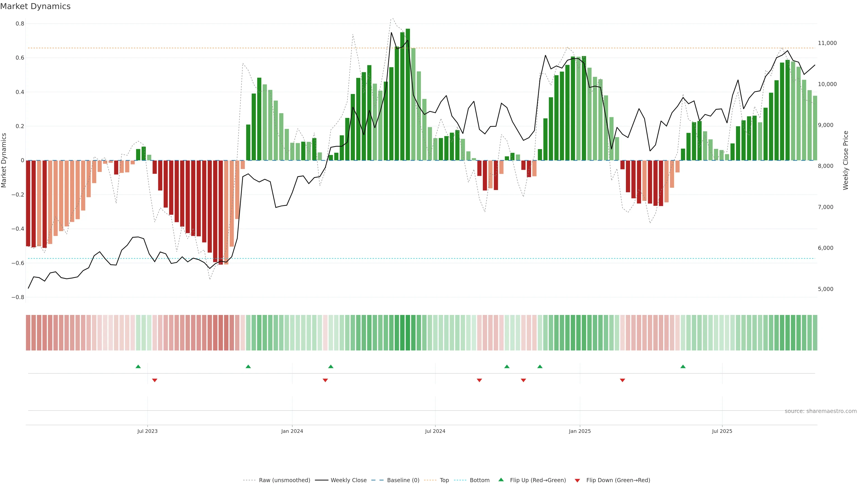The image size is (868, 488).
Task: Click the source: sharemaestro.com text
Action: (821, 411)
